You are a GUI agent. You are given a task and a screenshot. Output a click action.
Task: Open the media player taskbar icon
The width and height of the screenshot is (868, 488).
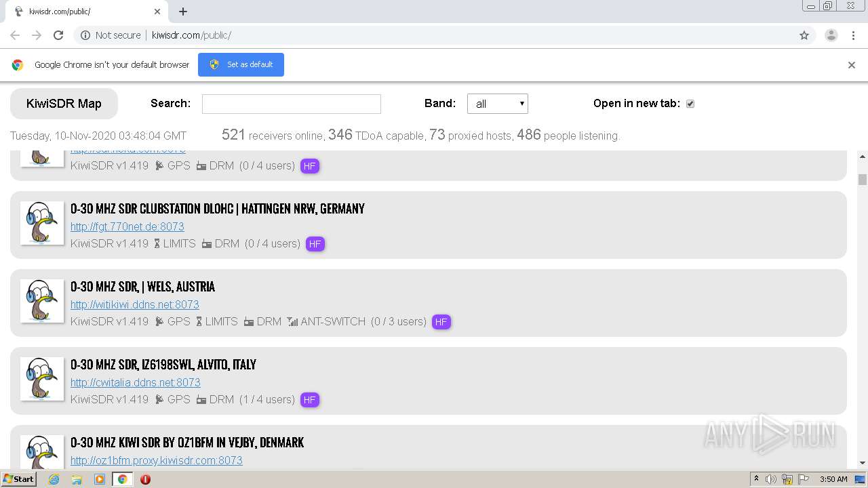coord(100,479)
